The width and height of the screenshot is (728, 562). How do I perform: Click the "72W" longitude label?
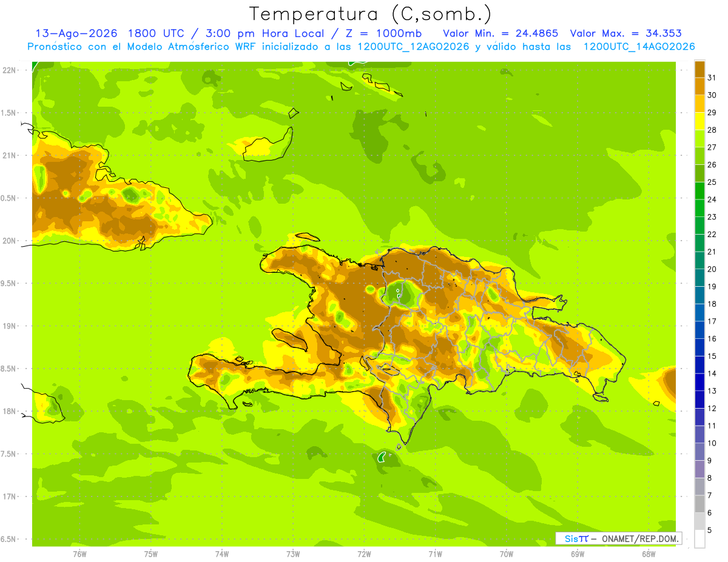point(364,554)
